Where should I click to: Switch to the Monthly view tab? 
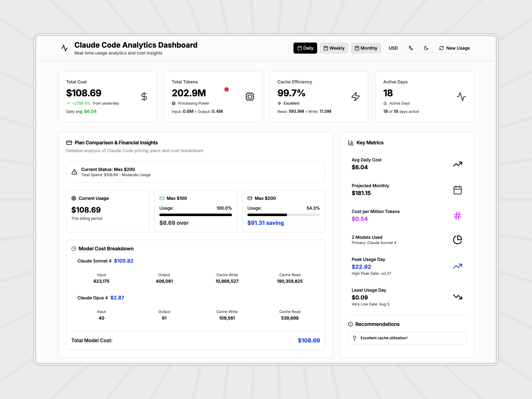pos(366,48)
